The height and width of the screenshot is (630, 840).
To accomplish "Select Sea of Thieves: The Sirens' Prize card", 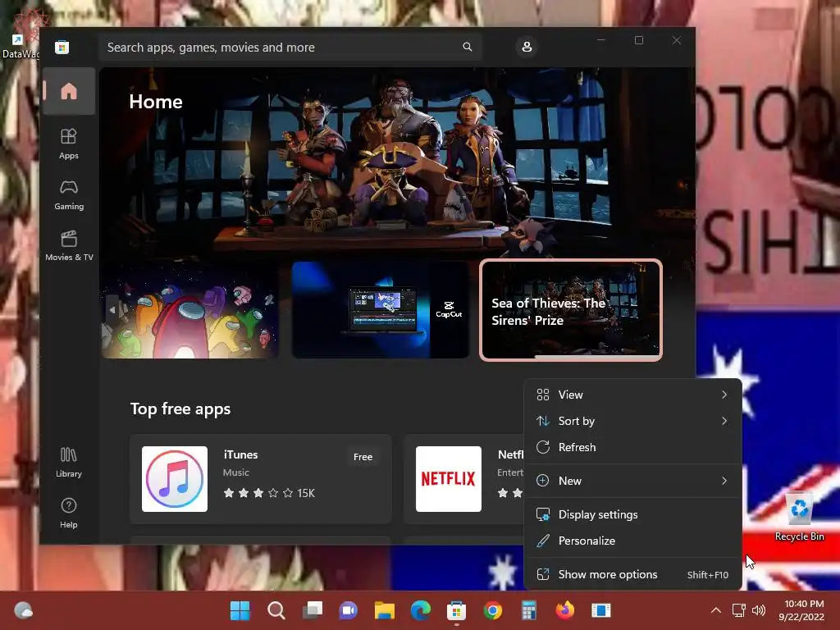I will click(x=571, y=310).
